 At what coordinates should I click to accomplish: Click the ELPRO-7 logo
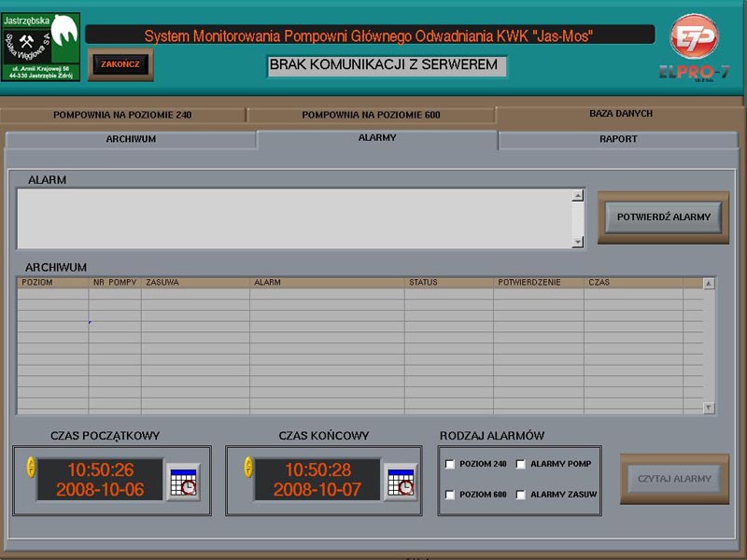pyautogui.click(x=695, y=49)
